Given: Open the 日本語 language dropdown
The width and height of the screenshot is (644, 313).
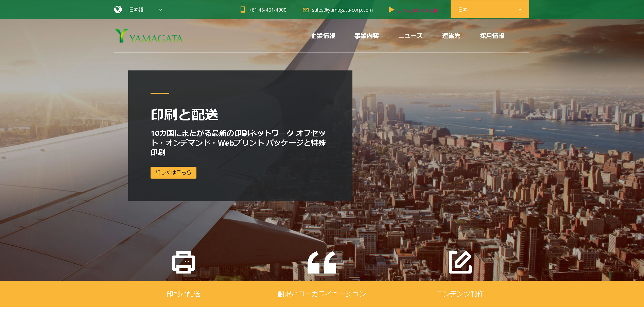Looking at the screenshot, I should point(145,10).
